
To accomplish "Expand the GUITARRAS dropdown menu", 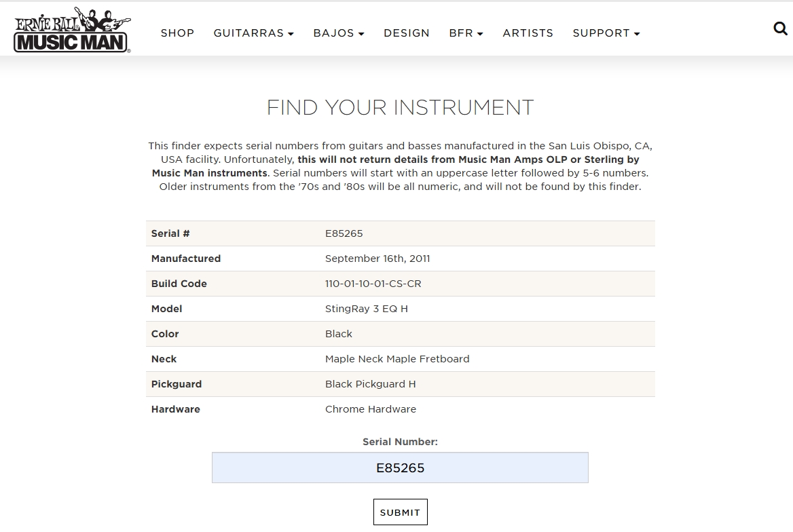I will coord(253,33).
